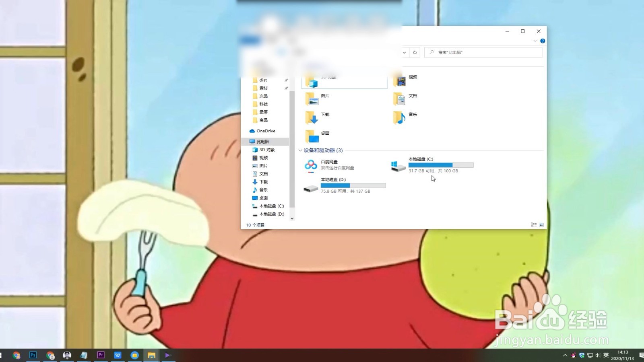This screenshot has height=362, width=644.
Task: Select 此电脑 in the navigation pane
Action: [265, 142]
